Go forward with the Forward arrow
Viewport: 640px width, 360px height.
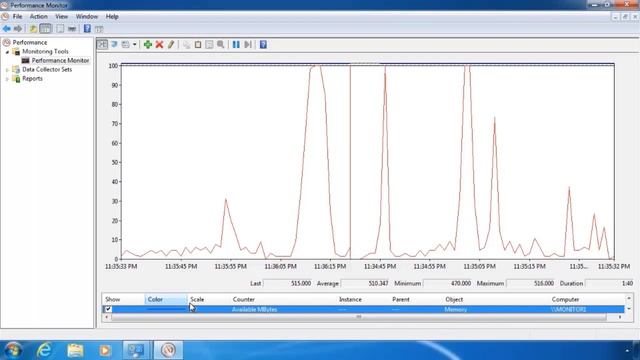point(18,29)
